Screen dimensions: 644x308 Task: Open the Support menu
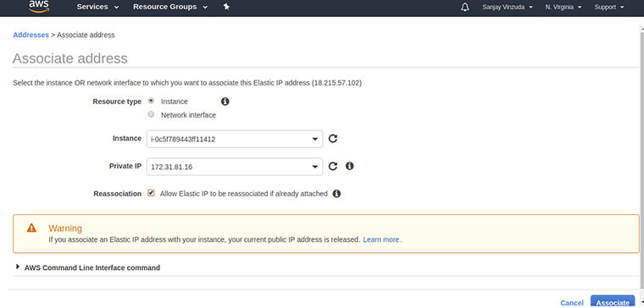[609, 8]
